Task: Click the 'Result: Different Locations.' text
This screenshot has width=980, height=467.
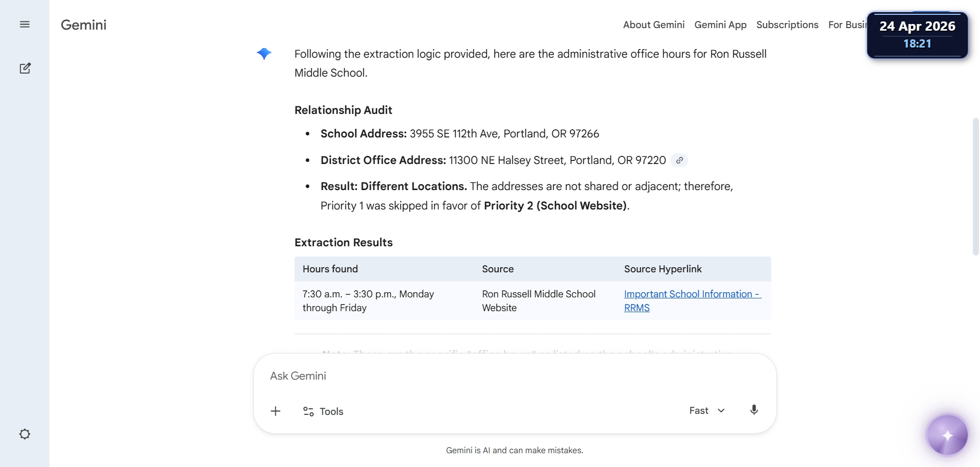Action: 394,186
